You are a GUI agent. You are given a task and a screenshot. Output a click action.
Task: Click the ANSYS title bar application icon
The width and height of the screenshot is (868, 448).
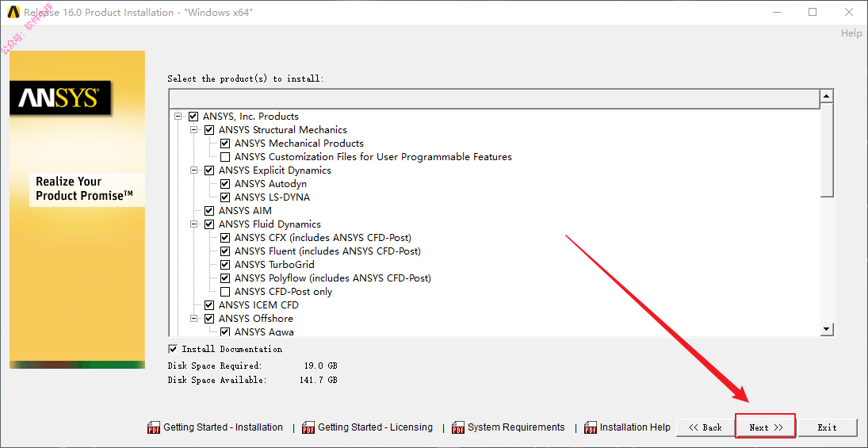click(x=13, y=12)
